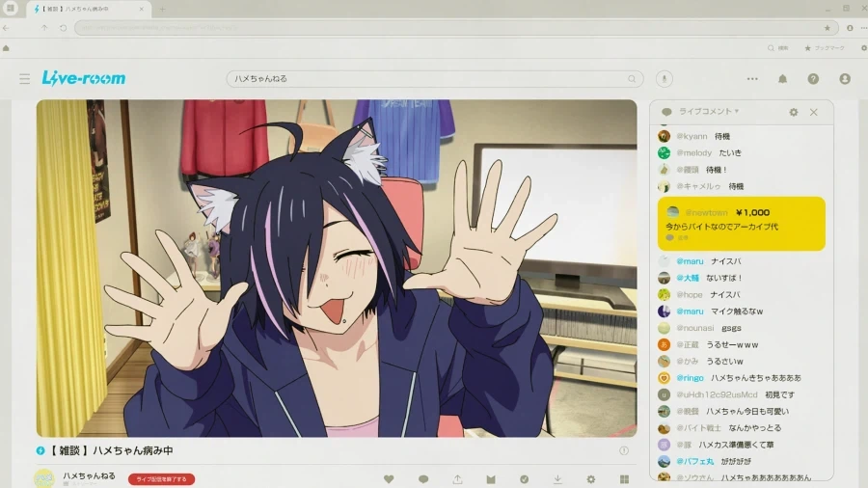Open the notifications bell icon
This screenshot has width=868, height=488.
(782, 79)
